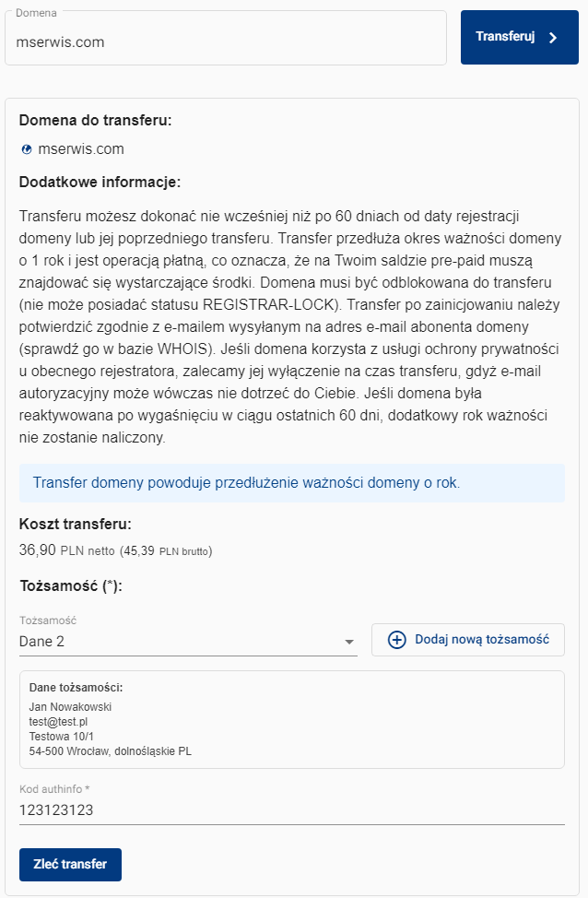The height and width of the screenshot is (898, 588).
Task: Click the Domena input field
Action: 226,38
